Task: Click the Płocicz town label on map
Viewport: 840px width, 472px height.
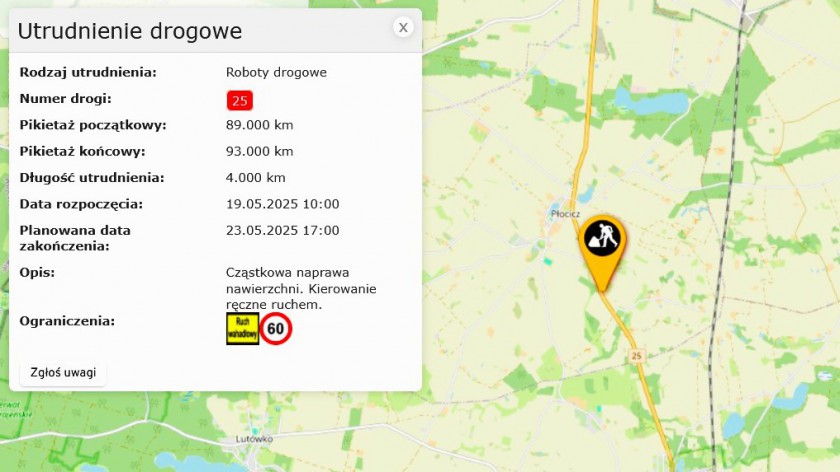Action: click(x=565, y=214)
